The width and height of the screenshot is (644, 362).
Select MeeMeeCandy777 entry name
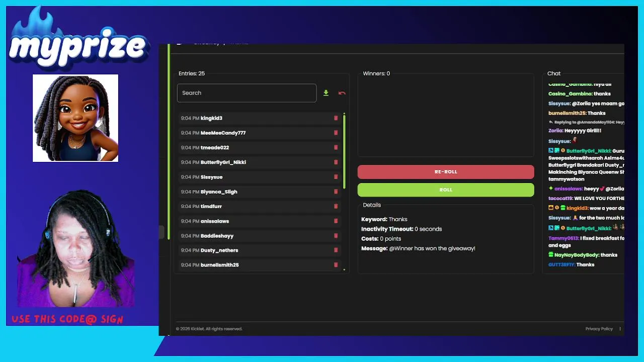[223, 133]
